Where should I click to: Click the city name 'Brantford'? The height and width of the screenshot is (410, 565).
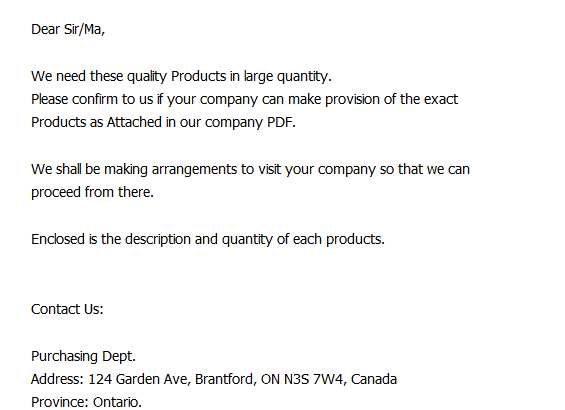224,379
